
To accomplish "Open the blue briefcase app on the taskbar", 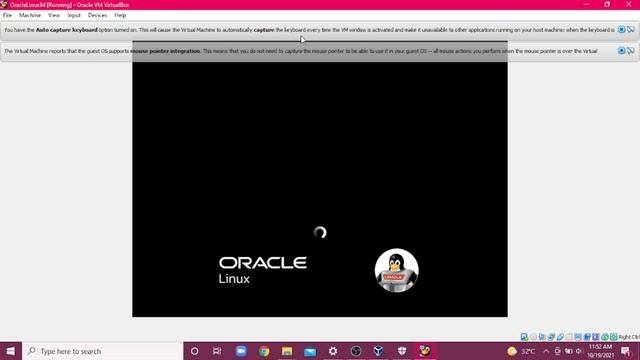I will 310,351.
